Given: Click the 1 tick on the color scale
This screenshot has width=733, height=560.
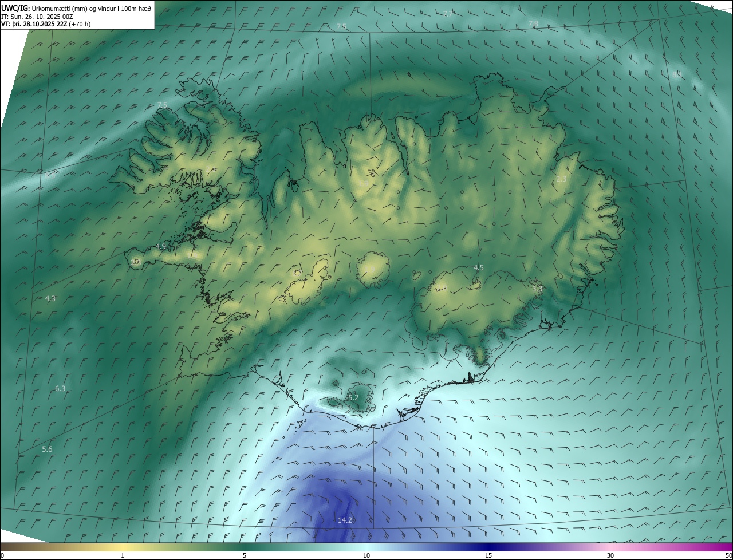Looking at the screenshot, I should click(123, 555).
